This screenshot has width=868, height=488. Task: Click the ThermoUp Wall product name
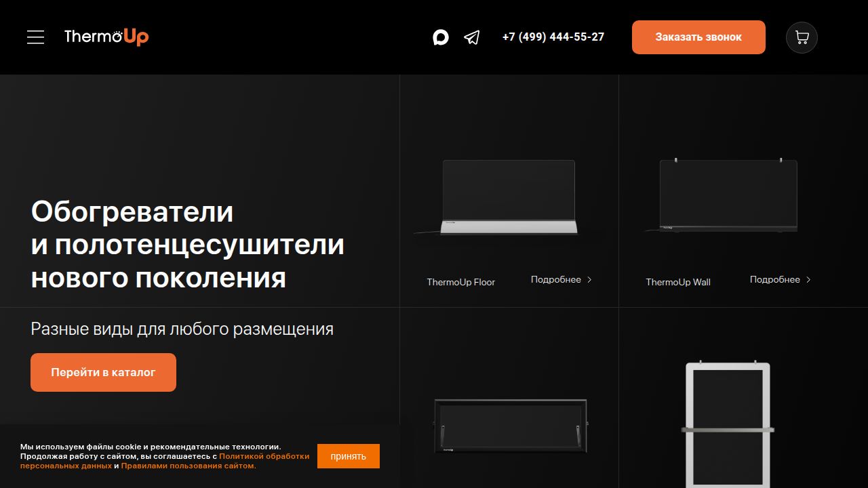[x=678, y=282]
